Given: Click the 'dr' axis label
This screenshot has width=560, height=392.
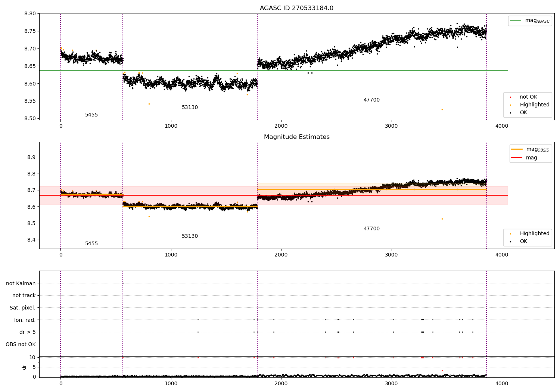Looking at the screenshot, I should 24,367.
